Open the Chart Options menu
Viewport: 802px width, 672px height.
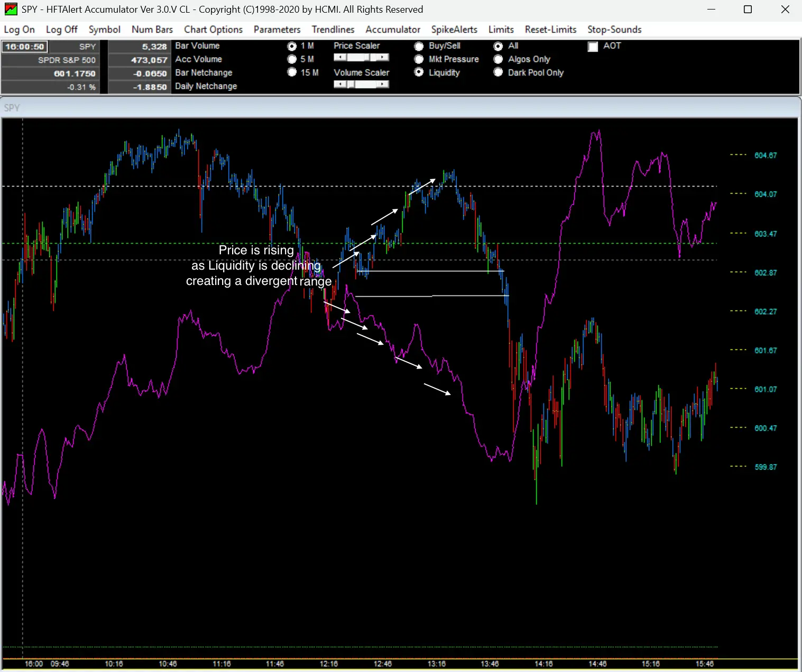tap(213, 30)
